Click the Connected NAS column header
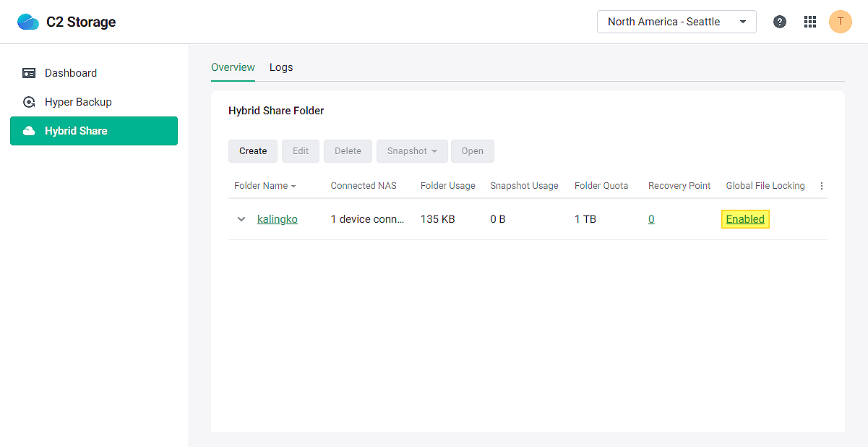 pos(364,186)
